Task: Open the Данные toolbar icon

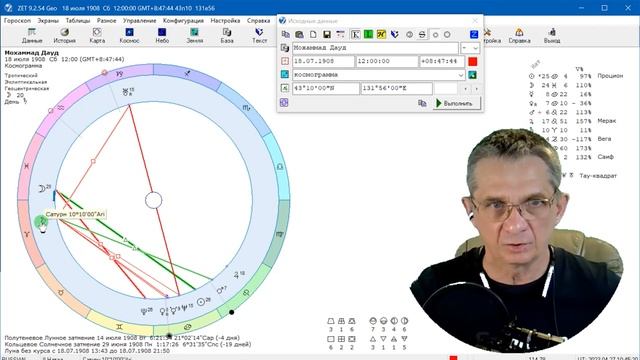Action: point(32,35)
